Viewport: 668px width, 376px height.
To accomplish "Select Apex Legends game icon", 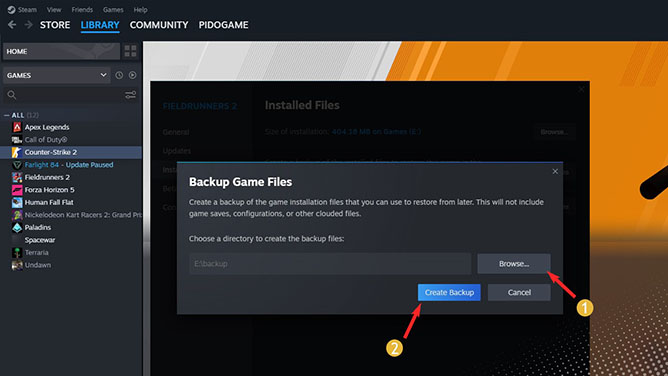I will point(17,127).
